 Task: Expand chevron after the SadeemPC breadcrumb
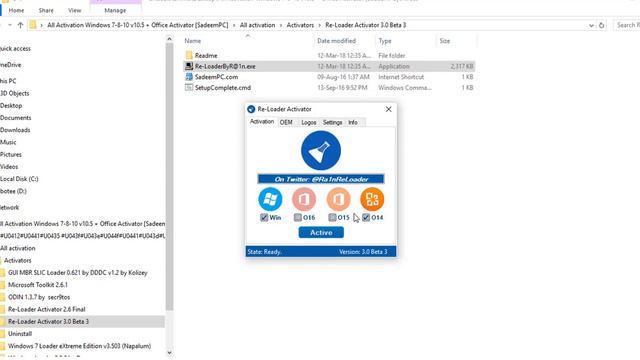click(234, 25)
